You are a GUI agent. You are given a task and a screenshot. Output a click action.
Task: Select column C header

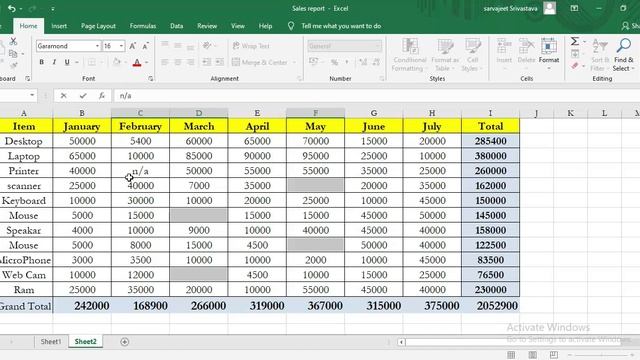(140, 113)
